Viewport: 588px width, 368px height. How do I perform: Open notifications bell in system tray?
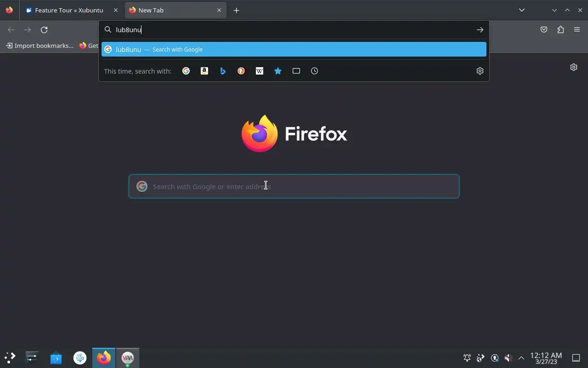467,358
